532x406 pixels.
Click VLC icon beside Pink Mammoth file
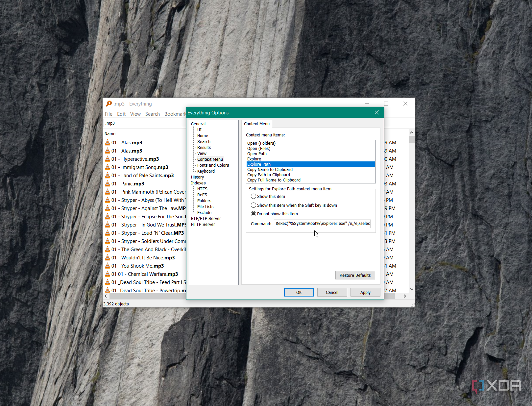coord(108,192)
